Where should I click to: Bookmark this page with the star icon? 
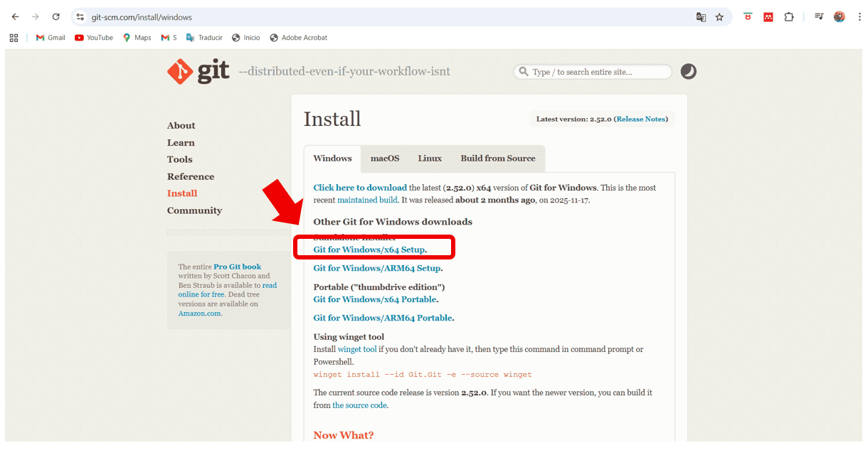coord(719,17)
